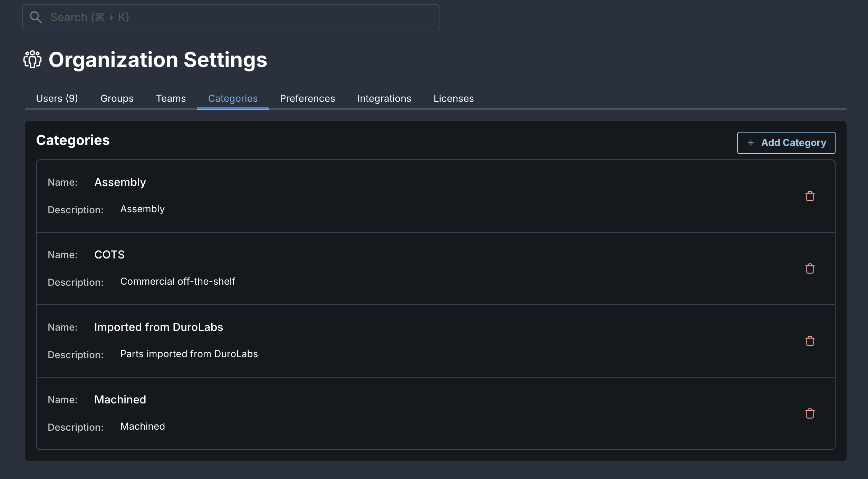Open the Users (9) tab
The width and height of the screenshot is (868, 479).
[x=57, y=98]
